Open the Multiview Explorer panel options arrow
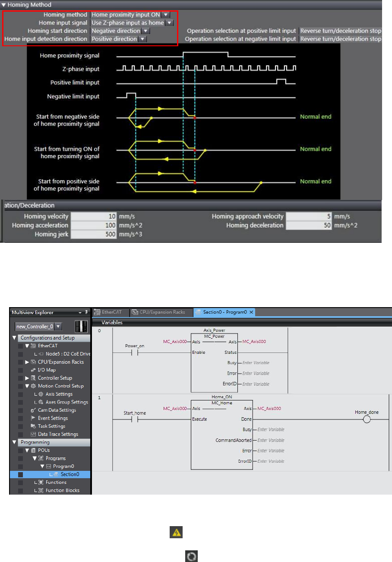The height and width of the screenshot is (562, 392). pyautogui.click(x=79, y=312)
